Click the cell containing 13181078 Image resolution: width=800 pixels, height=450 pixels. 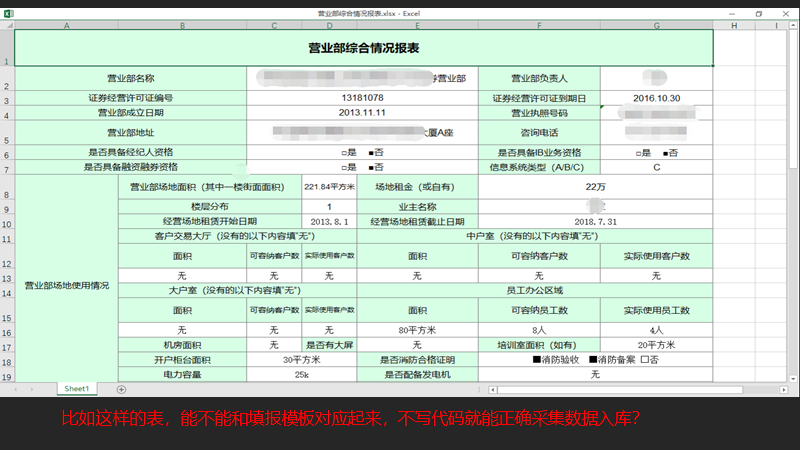click(x=362, y=98)
